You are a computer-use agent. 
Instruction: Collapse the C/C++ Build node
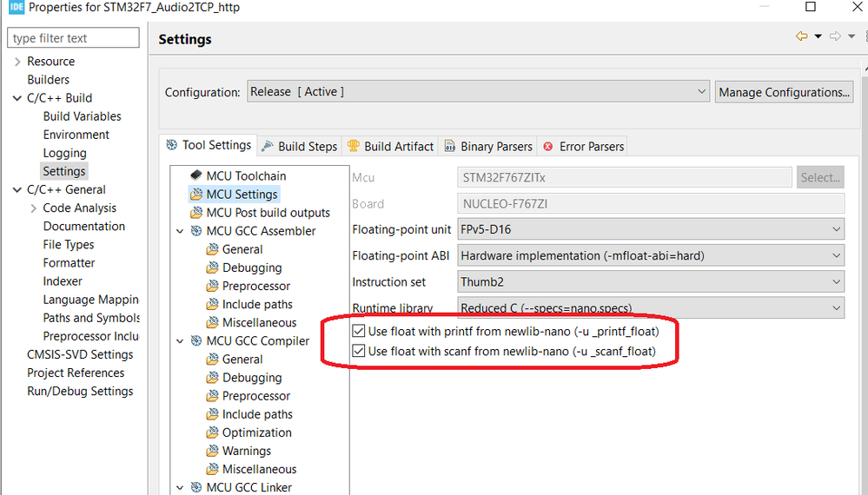17,98
